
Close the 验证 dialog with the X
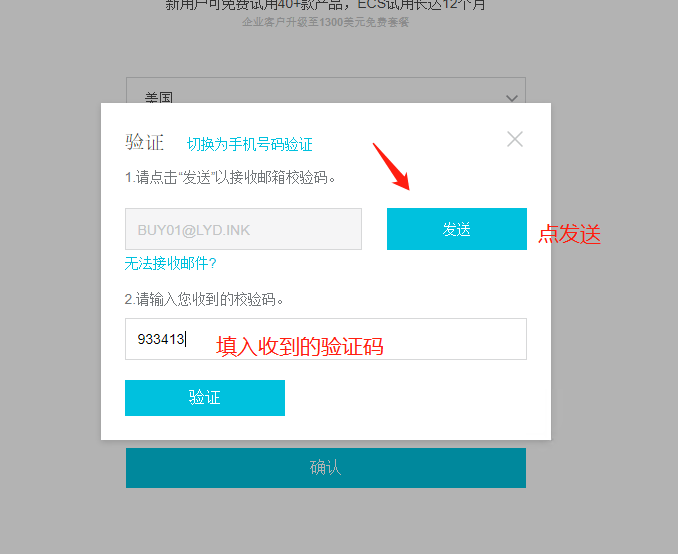[x=515, y=139]
